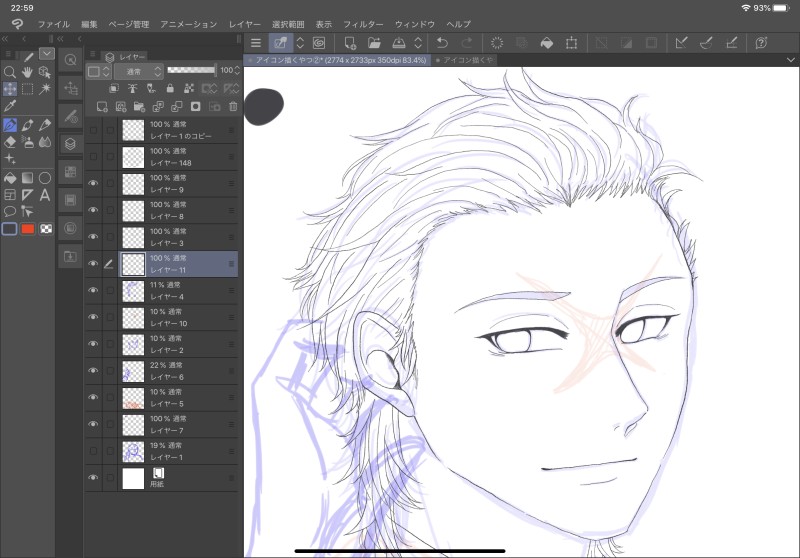Screen dimensions: 800x558
Task: Click the red sub drawing color swatch
Action: (28, 229)
